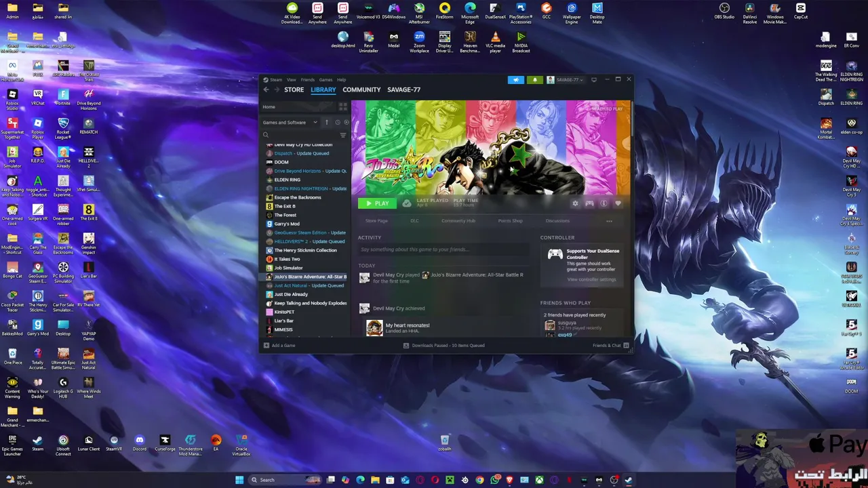Open the COMMUNITY tab
The height and width of the screenshot is (488, 868).
(x=361, y=89)
